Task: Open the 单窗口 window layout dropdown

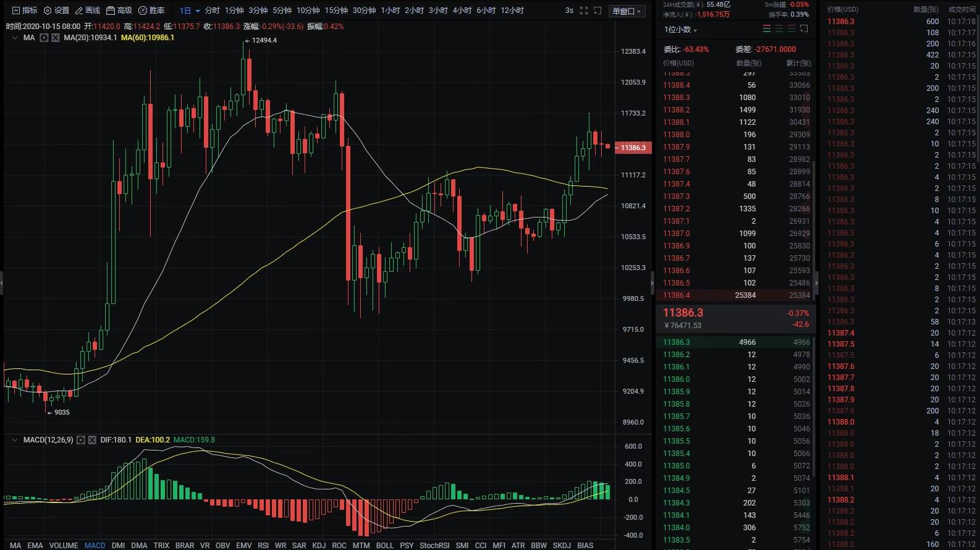Action: (x=627, y=11)
